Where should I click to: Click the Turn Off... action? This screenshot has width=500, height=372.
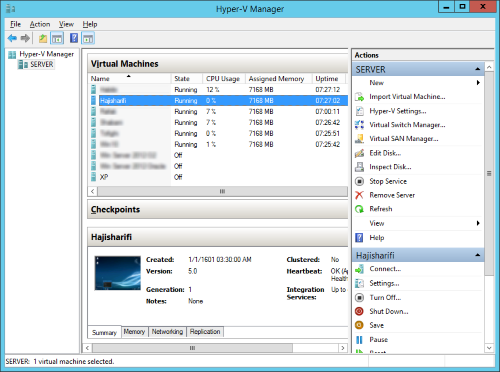[385, 297]
